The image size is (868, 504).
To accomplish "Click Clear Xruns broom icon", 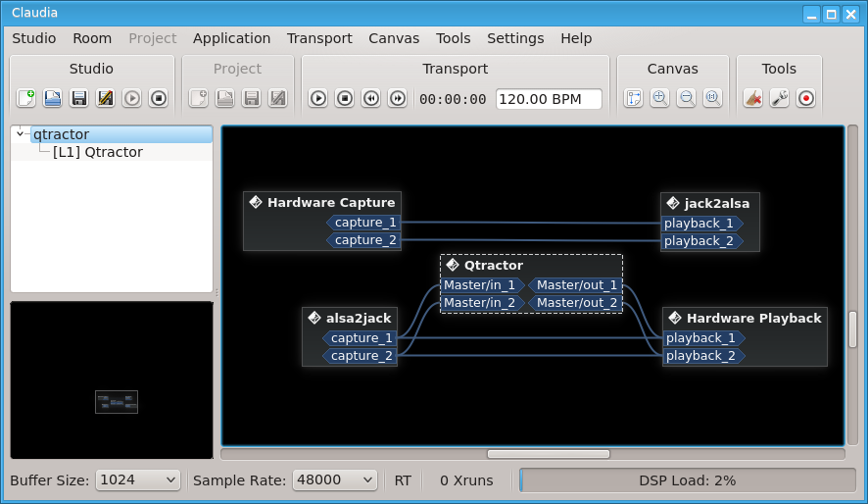I will pos(752,99).
